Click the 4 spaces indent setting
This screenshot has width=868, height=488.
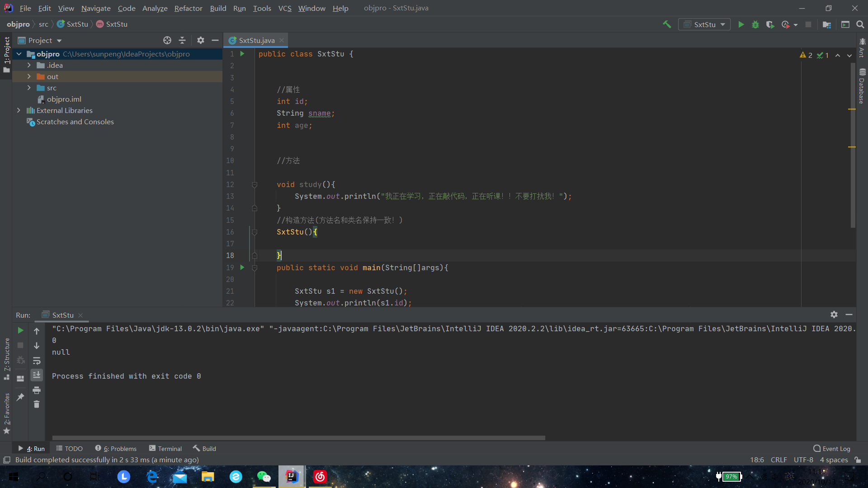pyautogui.click(x=834, y=460)
